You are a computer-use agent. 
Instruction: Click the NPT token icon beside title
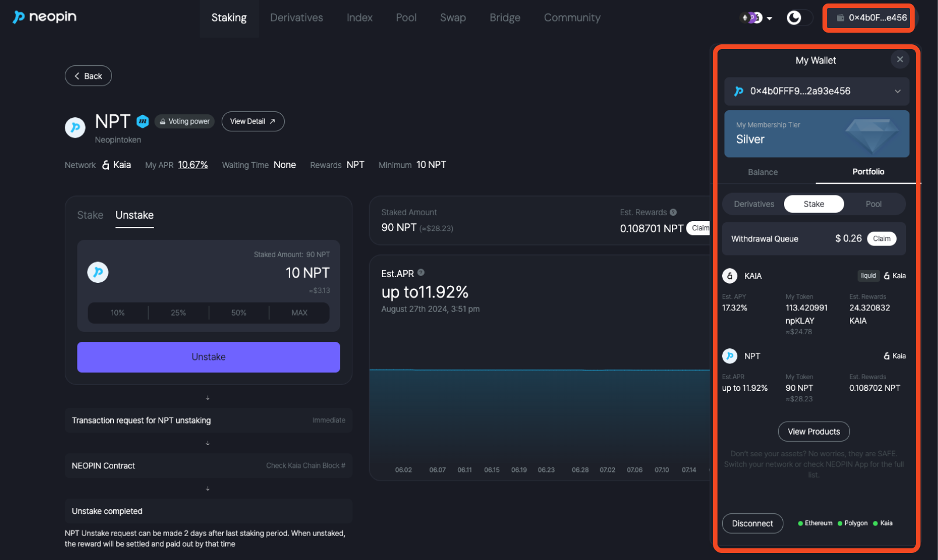(x=75, y=127)
